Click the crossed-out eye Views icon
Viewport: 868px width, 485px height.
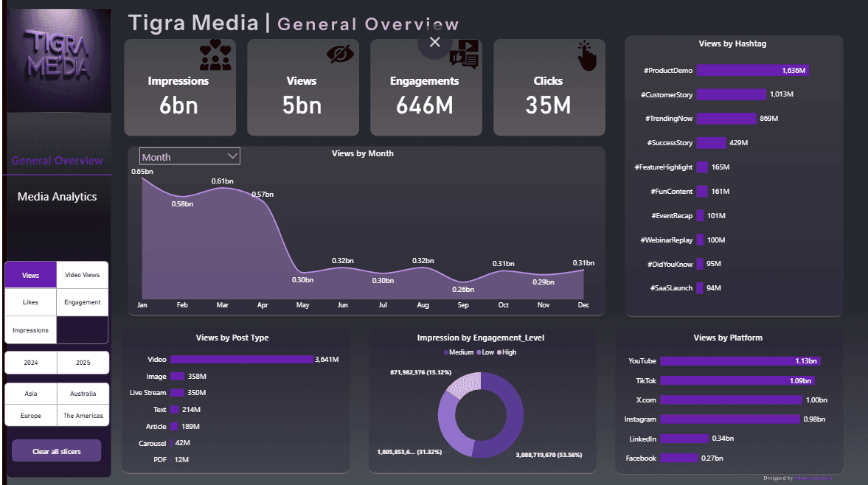340,54
